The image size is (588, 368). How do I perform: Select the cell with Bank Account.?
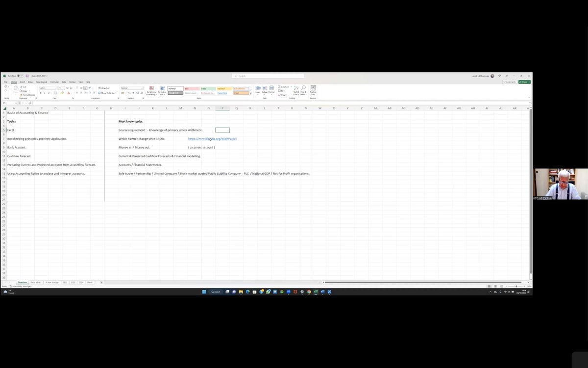click(x=17, y=147)
